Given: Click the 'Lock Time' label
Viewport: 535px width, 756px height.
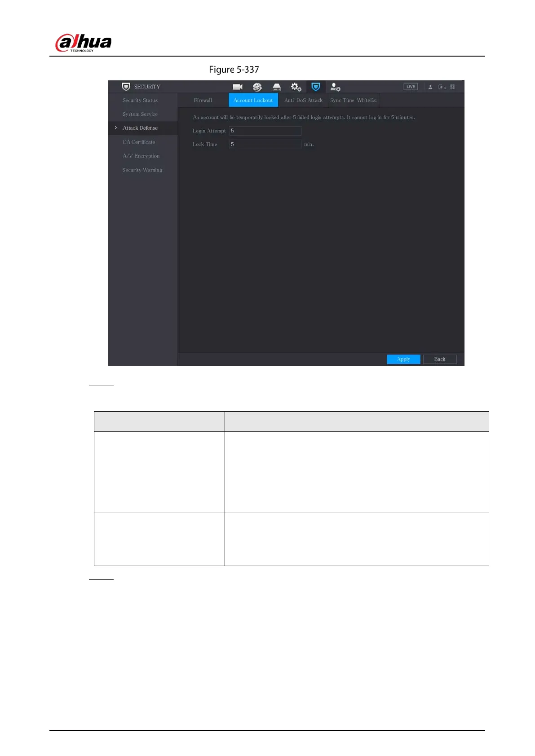Looking at the screenshot, I should 205,144.
